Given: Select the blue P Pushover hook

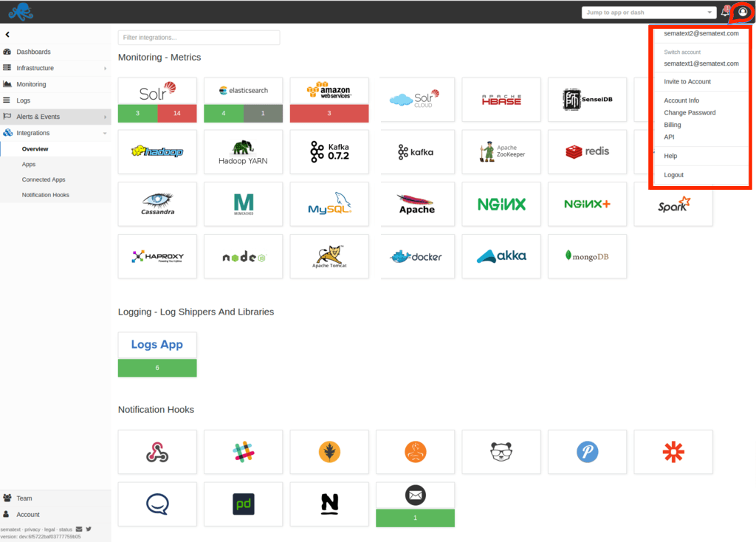Looking at the screenshot, I should point(587,452).
